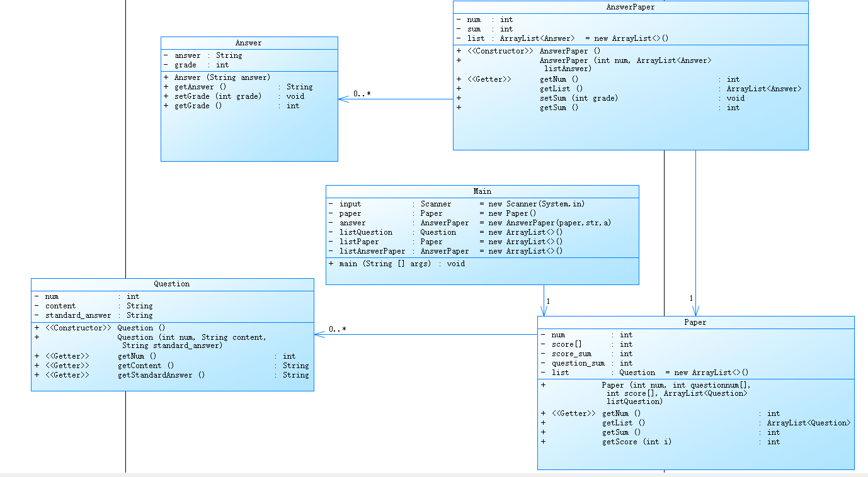Click getSum () operation in Paper
This screenshot has height=477, width=868.
(x=660, y=432)
